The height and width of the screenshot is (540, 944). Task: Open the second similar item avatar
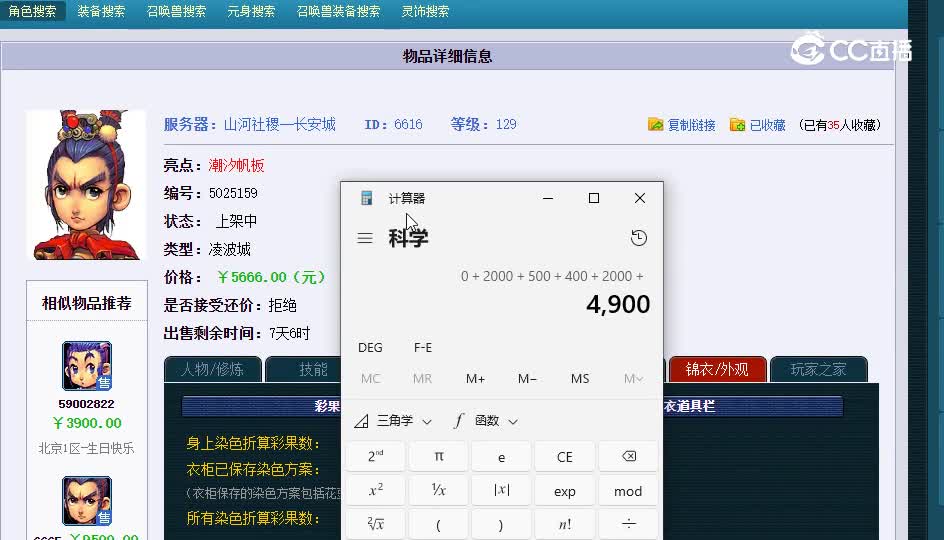point(87,501)
